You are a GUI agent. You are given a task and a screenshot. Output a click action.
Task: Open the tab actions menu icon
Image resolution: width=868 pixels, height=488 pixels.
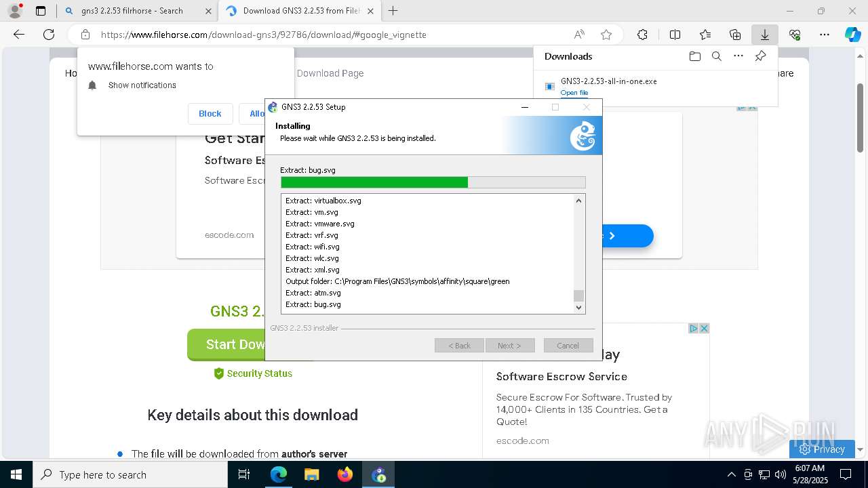41,11
